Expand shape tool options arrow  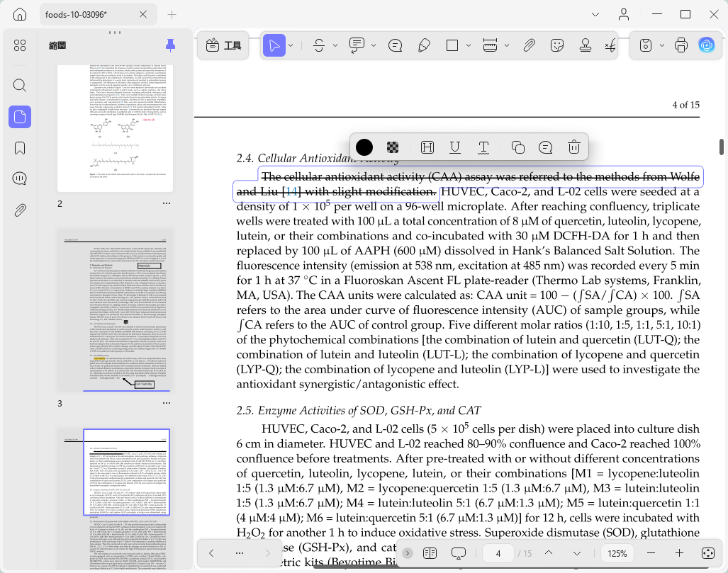[468, 45]
